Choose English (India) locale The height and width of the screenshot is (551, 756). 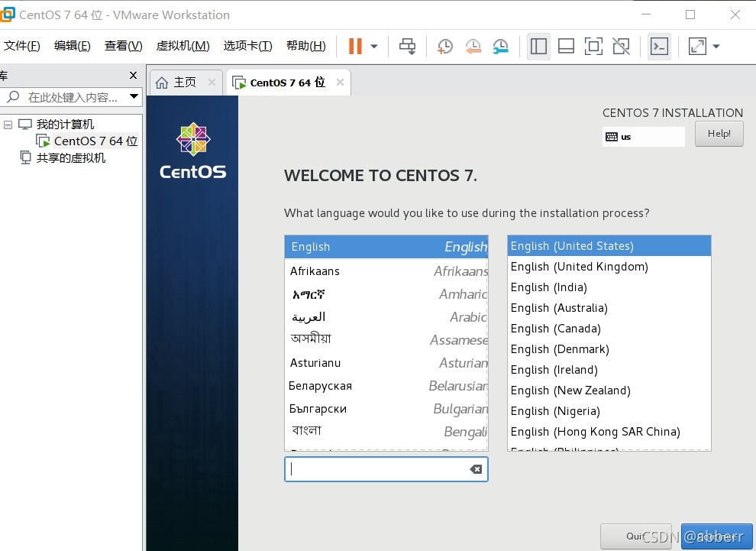tap(609, 287)
